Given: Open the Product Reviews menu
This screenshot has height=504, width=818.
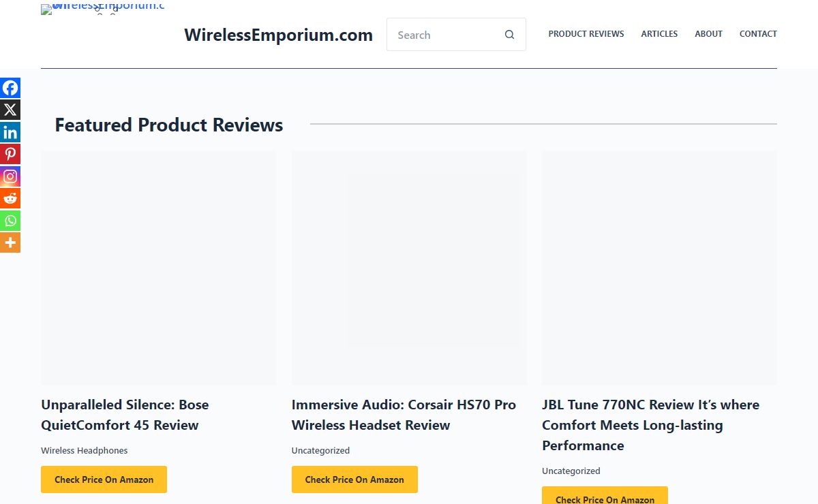Looking at the screenshot, I should [x=586, y=34].
